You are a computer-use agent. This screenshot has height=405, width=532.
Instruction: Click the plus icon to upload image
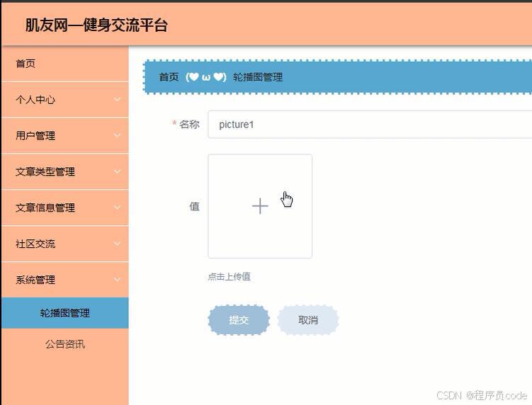tap(260, 206)
